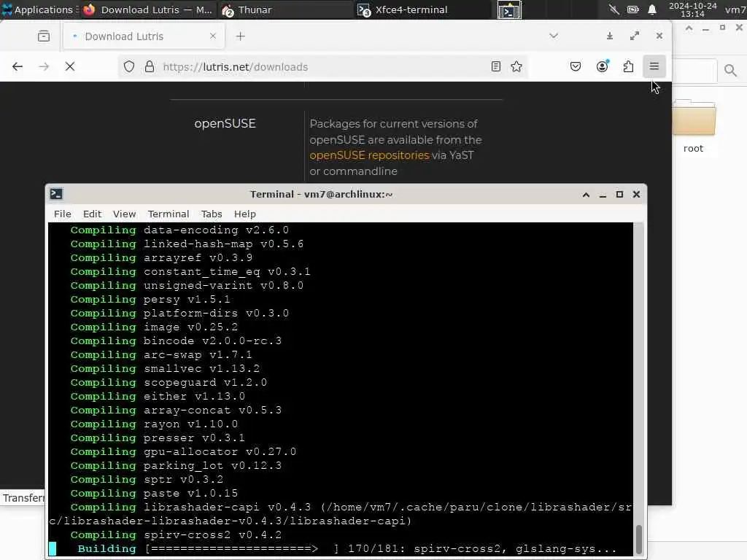Close the Download Lutris tab

213,36
